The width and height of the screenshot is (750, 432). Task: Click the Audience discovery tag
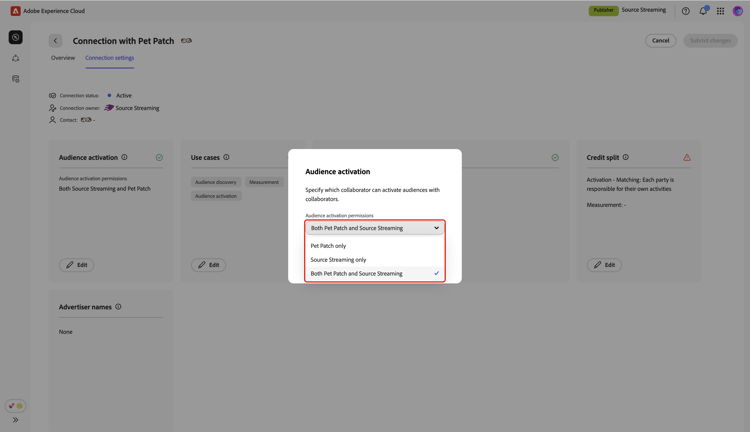click(216, 182)
